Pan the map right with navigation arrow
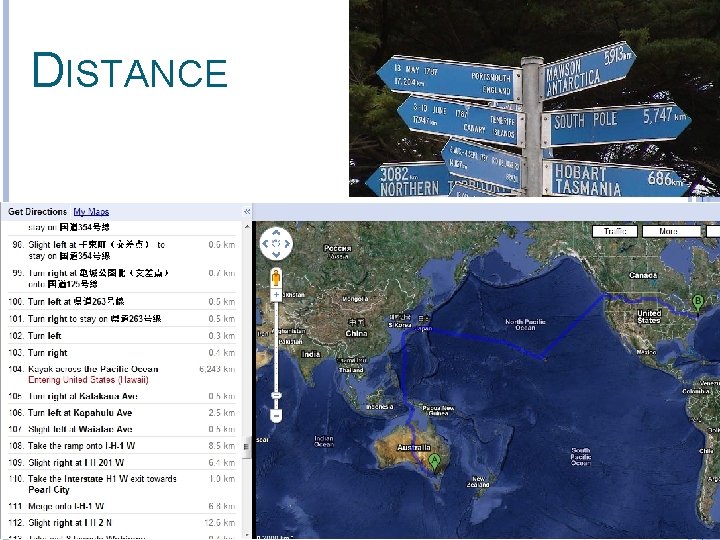Image resolution: width=720 pixels, height=540 pixels. pyautogui.click(x=287, y=244)
